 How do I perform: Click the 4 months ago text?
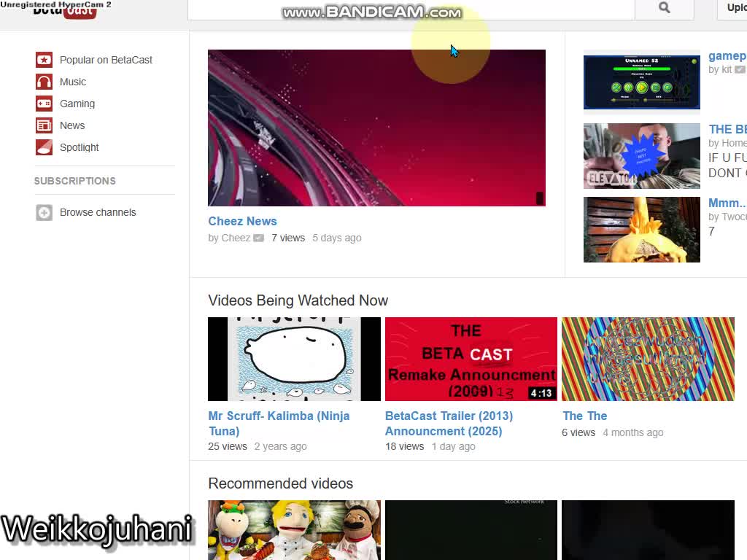pos(633,433)
